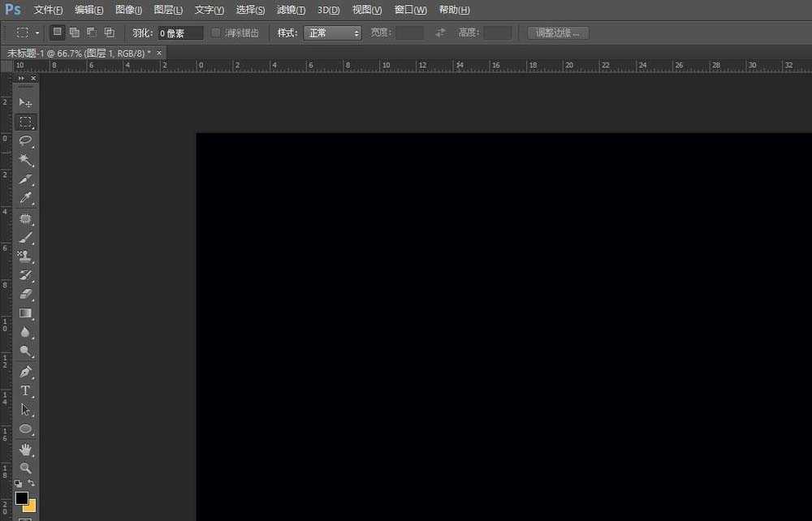Open the 图层 (Layer) menu
Image resolution: width=812 pixels, height=521 pixels.
coord(168,10)
